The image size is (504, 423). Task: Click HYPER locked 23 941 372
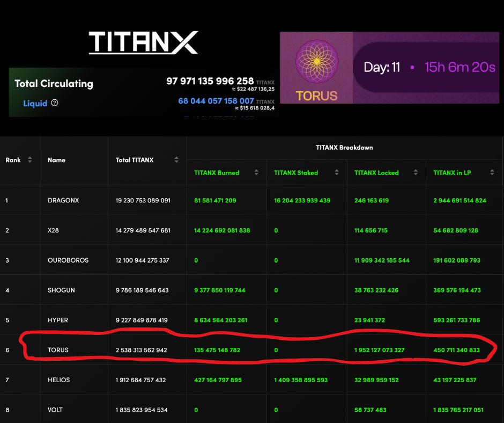click(369, 320)
